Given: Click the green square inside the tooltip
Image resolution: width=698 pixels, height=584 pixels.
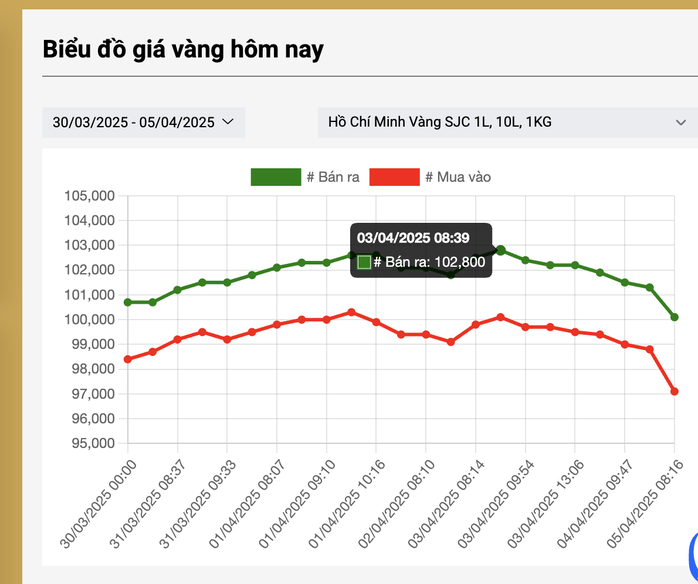Looking at the screenshot, I should point(364,262).
